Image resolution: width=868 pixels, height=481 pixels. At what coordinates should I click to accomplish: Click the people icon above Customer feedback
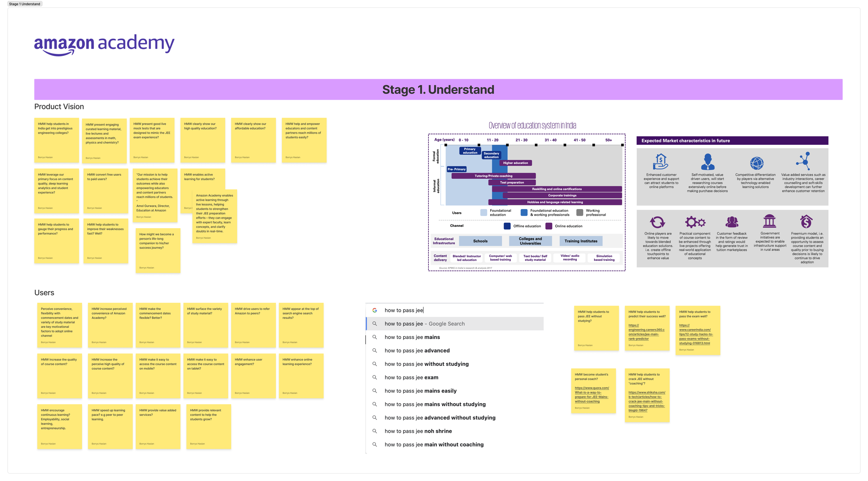732,222
